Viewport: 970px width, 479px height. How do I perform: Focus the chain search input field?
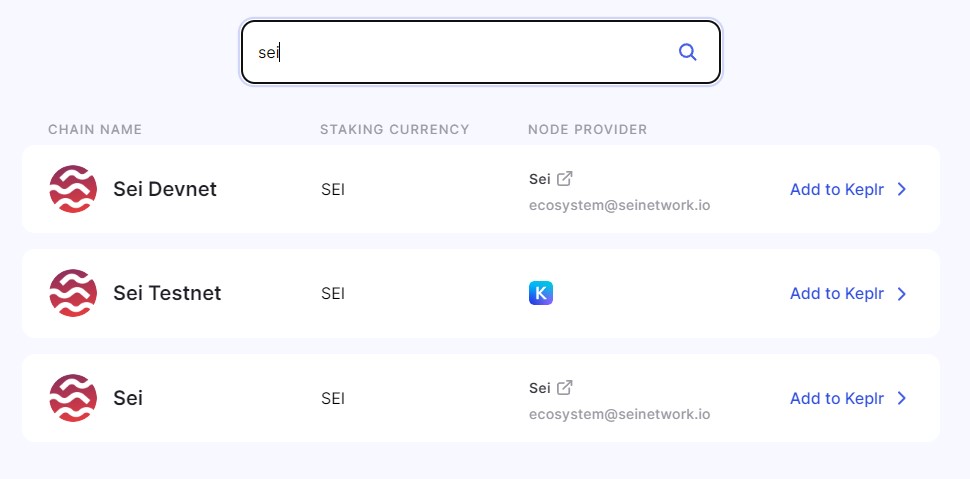pos(481,52)
